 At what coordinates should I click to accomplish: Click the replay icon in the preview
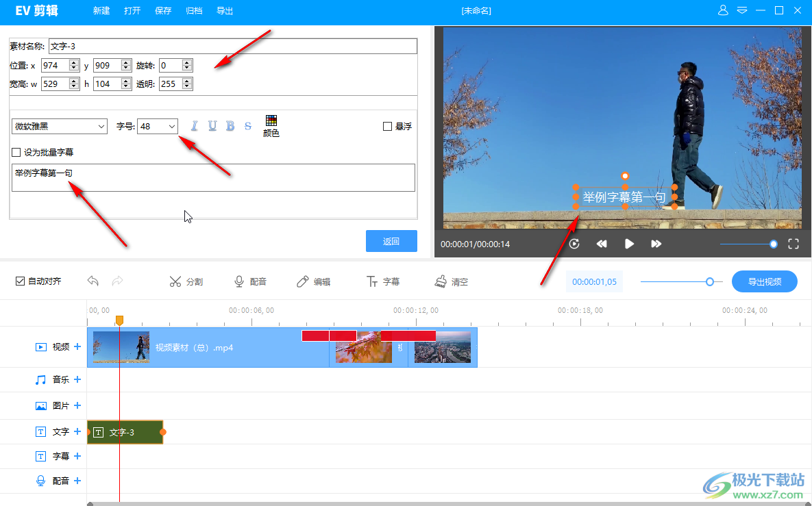pos(574,244)
